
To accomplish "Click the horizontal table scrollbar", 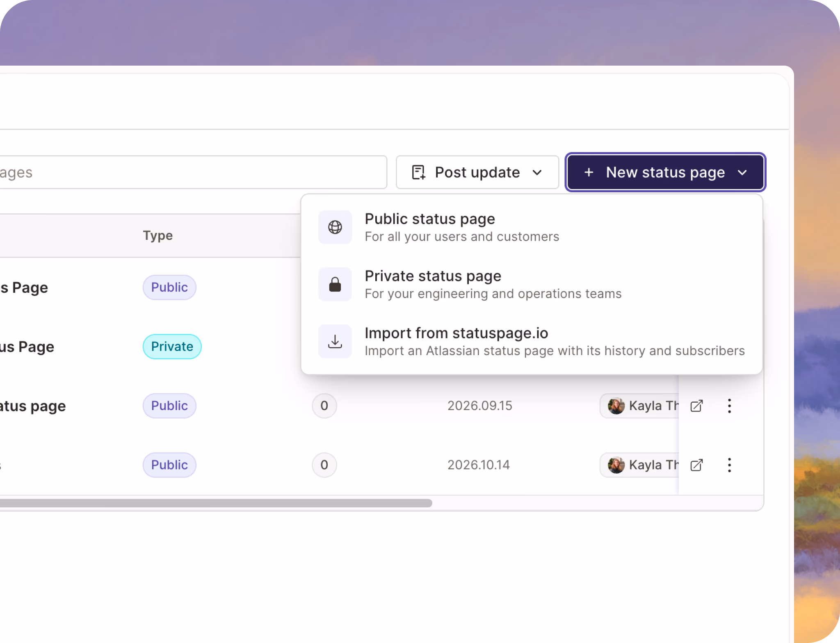I will 216,503.
